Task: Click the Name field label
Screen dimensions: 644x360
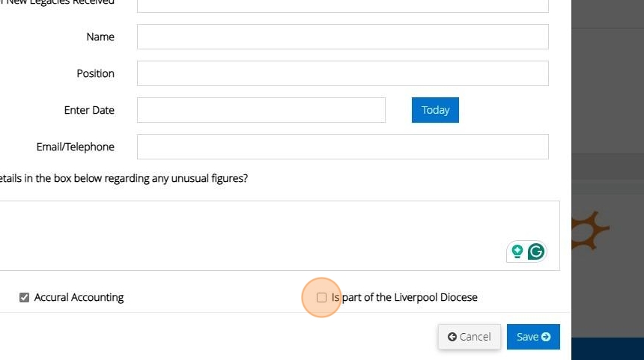Action: (x=100, y=37)
